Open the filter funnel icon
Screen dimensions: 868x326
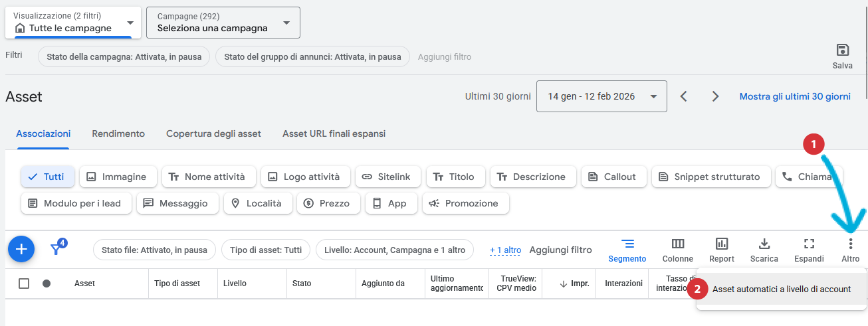(57, 249)
